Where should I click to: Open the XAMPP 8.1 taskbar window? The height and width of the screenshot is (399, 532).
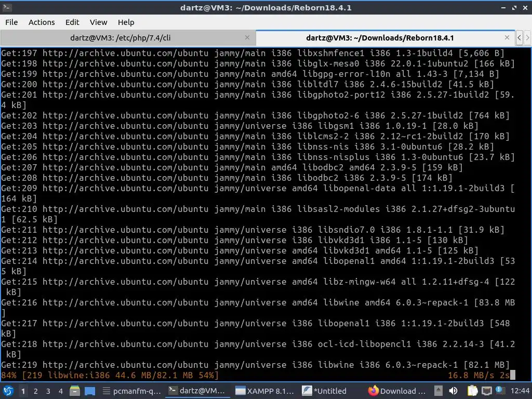[264, 391]
